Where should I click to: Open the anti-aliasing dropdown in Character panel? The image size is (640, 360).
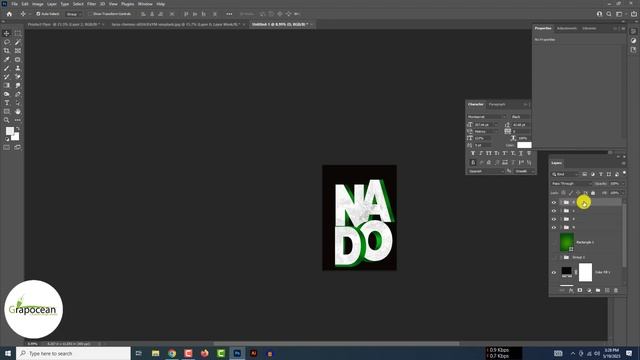[524, 171]
